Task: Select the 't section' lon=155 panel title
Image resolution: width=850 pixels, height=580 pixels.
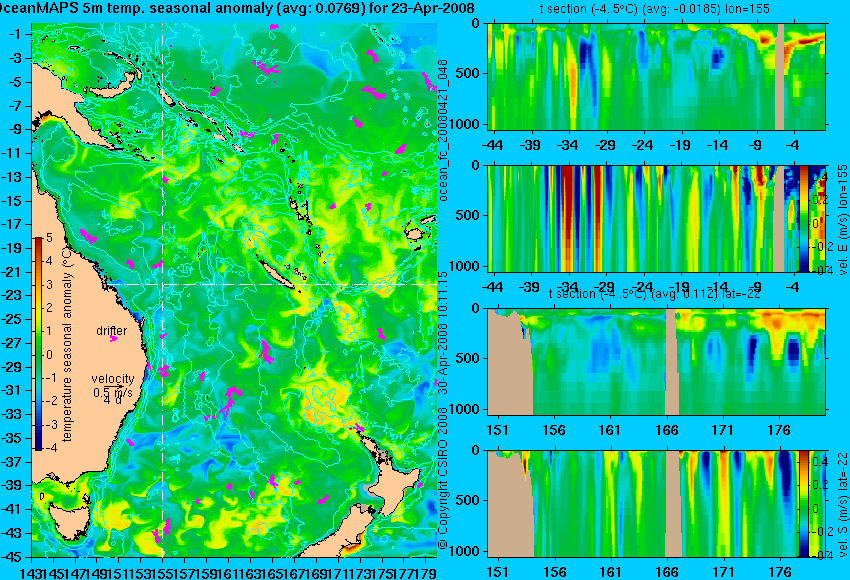Action: pos(654,9)
